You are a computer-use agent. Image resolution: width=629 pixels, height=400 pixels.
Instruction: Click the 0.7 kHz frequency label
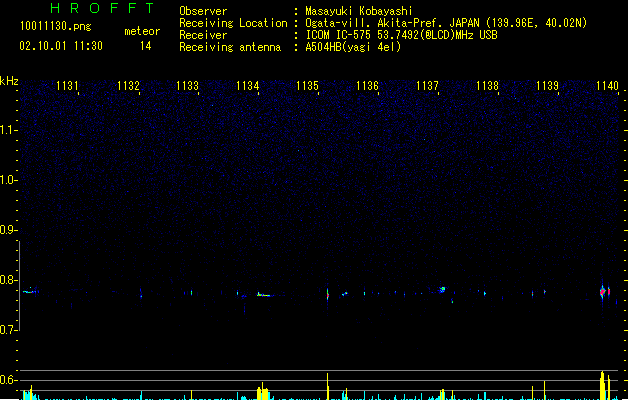click(8, 330)
